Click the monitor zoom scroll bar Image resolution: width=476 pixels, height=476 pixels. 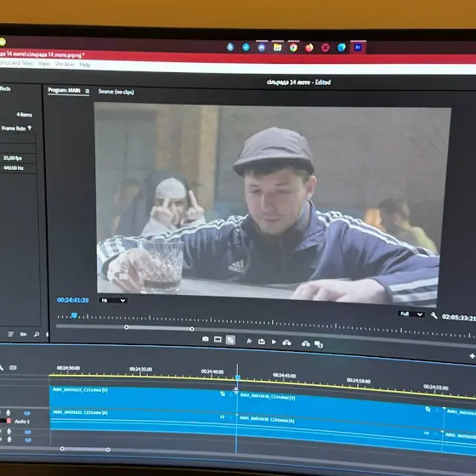159,328
